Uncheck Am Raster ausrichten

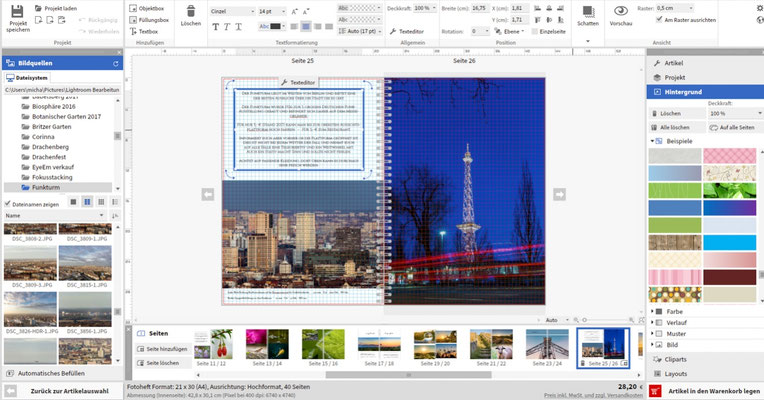pyautogui.click(x=659, y=19)
